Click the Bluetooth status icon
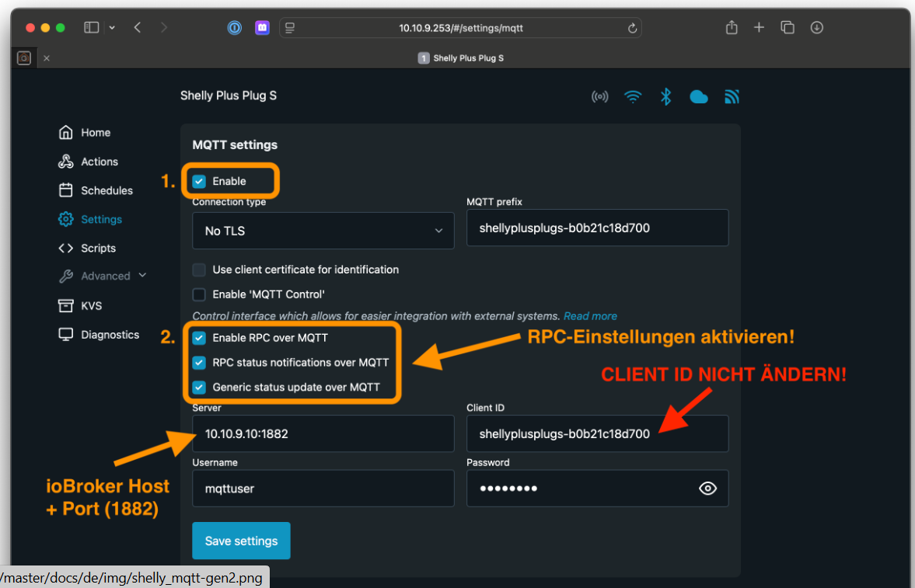 [x=665, y=97]
